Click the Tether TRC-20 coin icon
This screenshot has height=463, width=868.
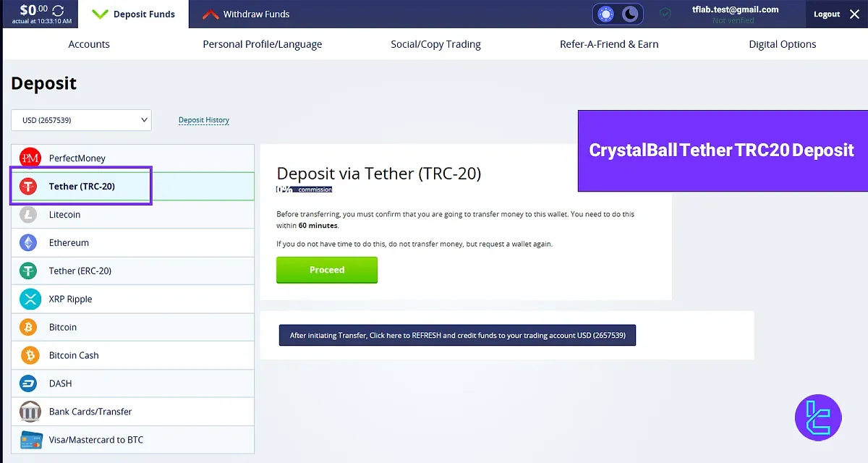tap(29, 186)
